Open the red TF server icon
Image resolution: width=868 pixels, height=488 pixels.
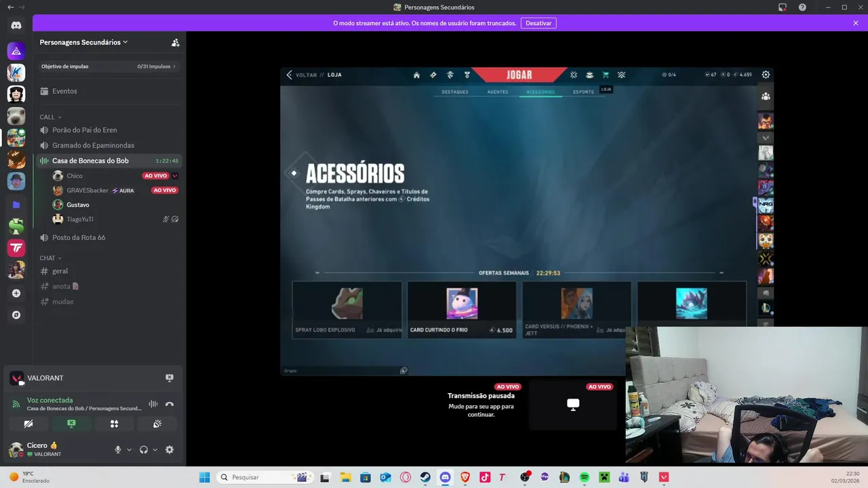click(16, 248)
